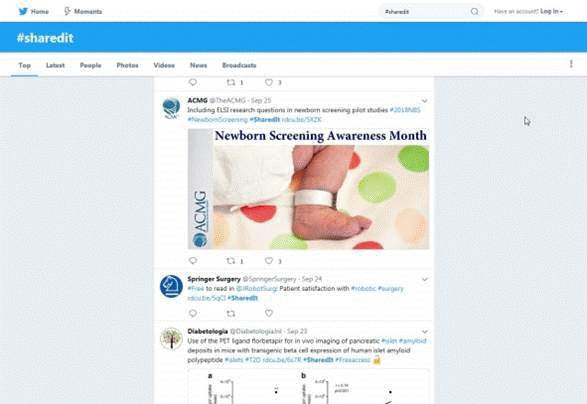Click the #2018NBS hashtag
587x404 pixels.
(405, 110)
